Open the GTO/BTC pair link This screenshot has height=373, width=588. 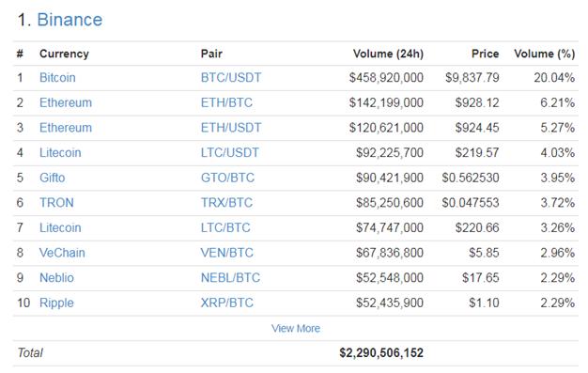227,178
